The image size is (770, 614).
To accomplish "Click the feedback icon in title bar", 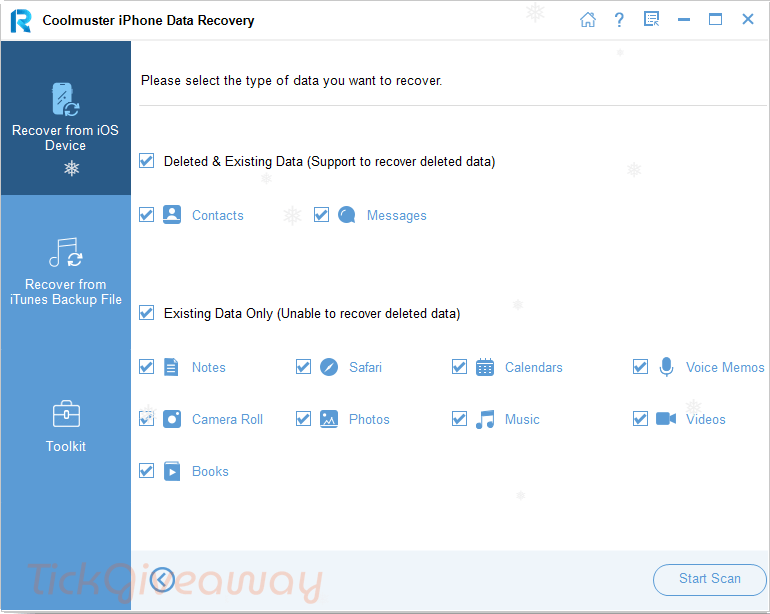I will pos(651,20).
